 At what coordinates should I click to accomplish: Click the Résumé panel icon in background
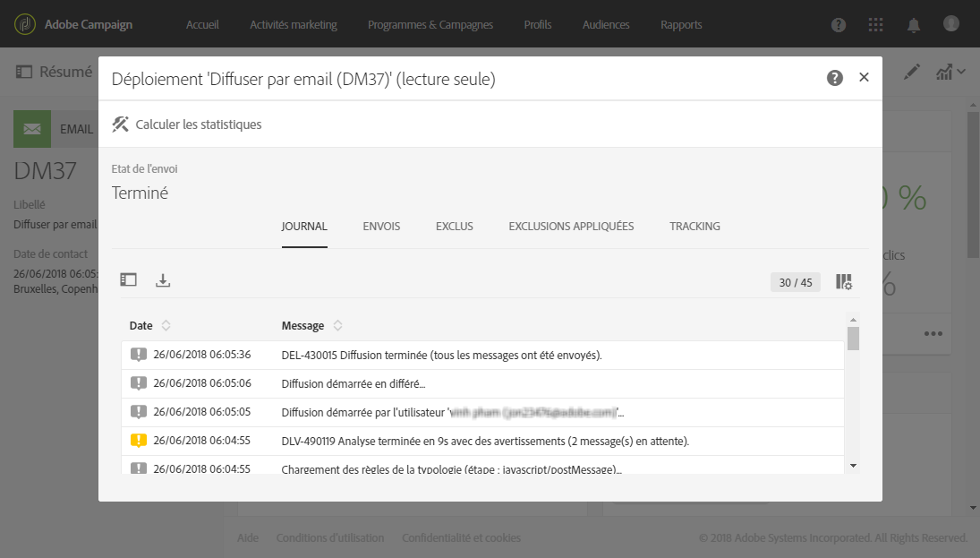click(24, 72)
